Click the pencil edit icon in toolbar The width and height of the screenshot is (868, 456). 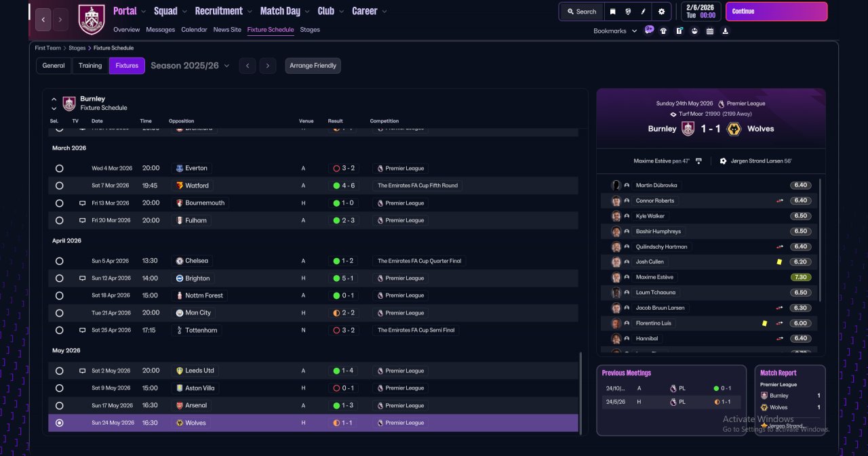[644, 12]
